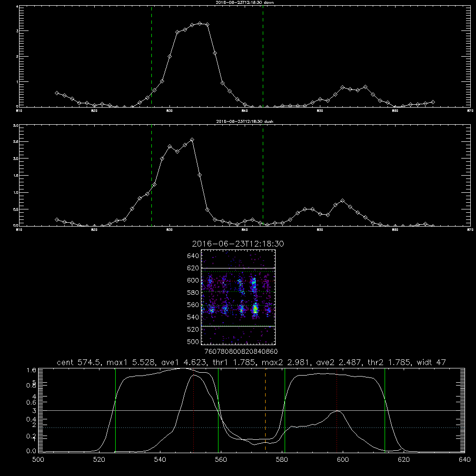Click the highest diamond marker on the dawn curve
The image size is (476, 476).
coord(200,23)
